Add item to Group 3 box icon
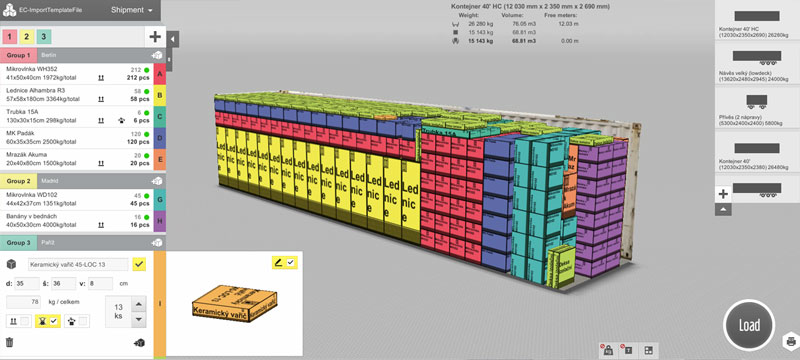The height and width of the screenshot is (360, 800). (157, 243)
